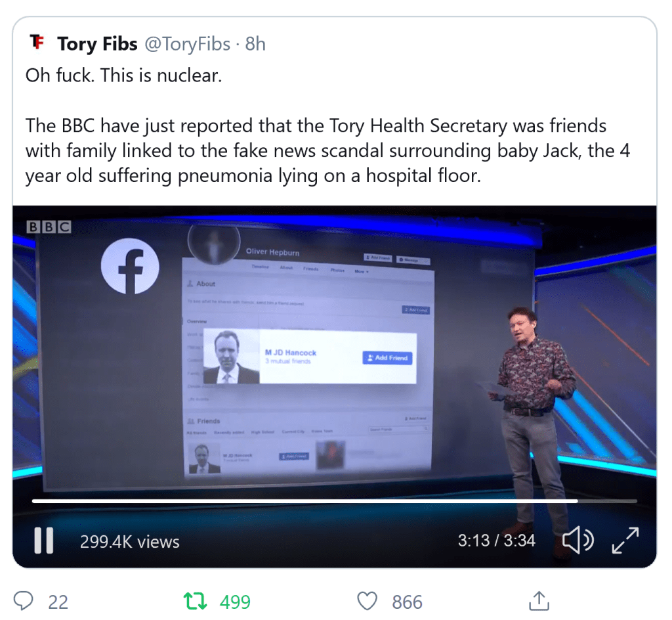Click the Facebook logo in video
The height and width of the screenshot is (620, 672).
(x=130, y=266)
